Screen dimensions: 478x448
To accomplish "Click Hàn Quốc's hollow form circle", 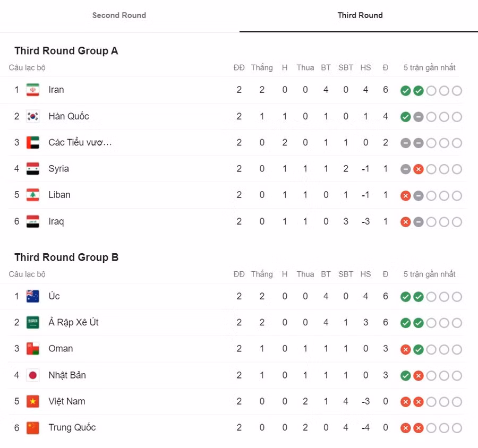I will tap(431, 116).
